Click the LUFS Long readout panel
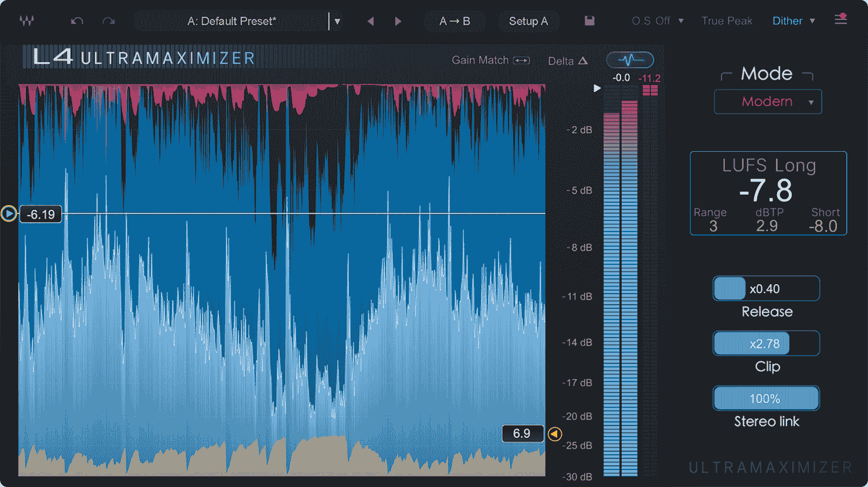This screenshot has height=487, width=868. coord(768,194)
